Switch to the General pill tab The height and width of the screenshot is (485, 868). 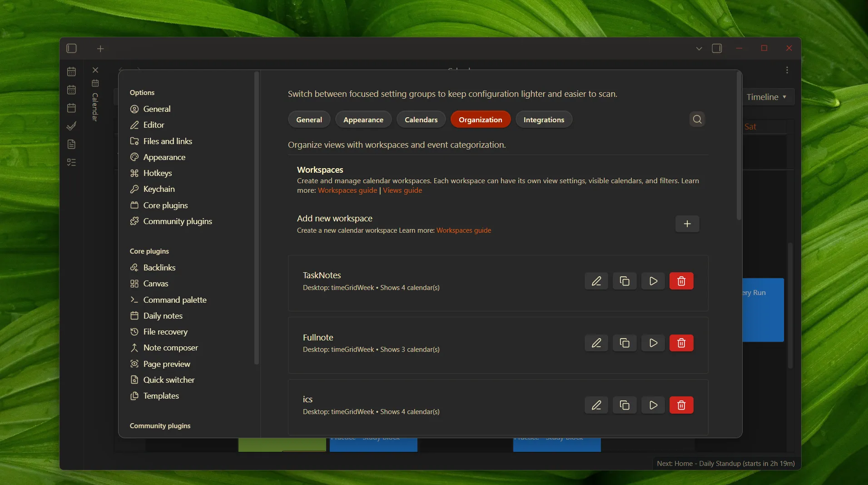point(309,120)
